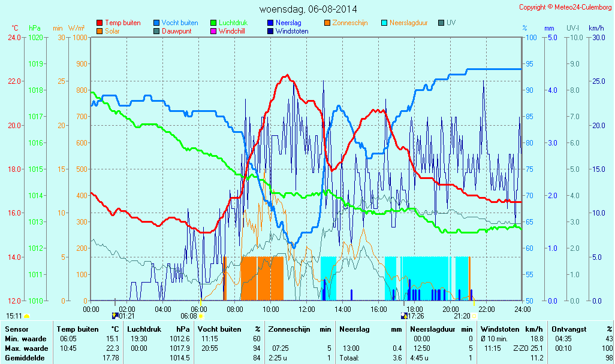Click the Dauwpunt legend label

[x=176, y=31]
